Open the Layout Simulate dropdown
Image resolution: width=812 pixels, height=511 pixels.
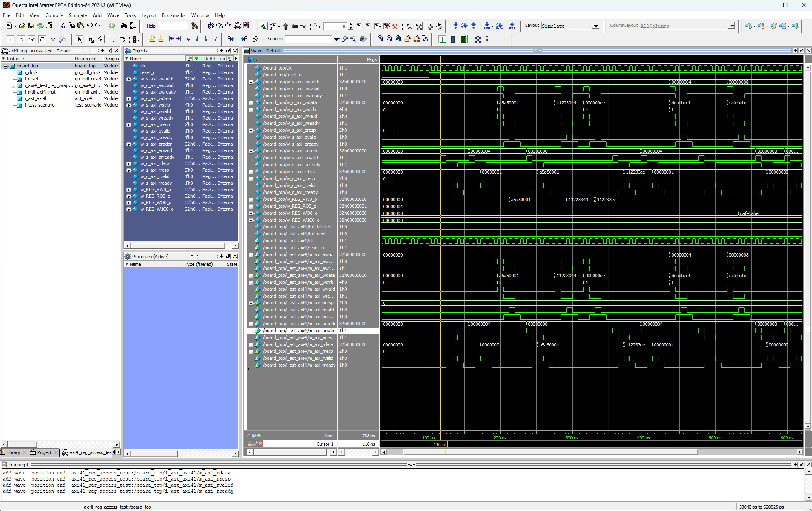(x=595, y=26)
